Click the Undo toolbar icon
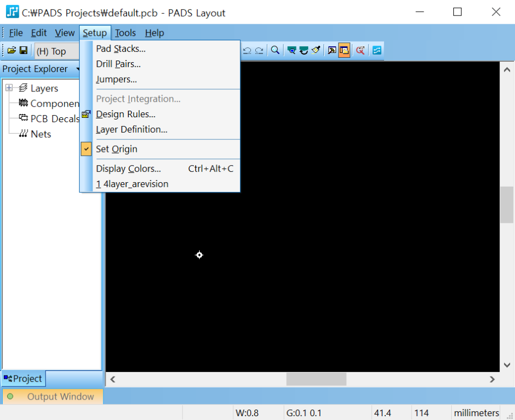The height and width of the screenshot is (420, 515). [x=247, y=50]
